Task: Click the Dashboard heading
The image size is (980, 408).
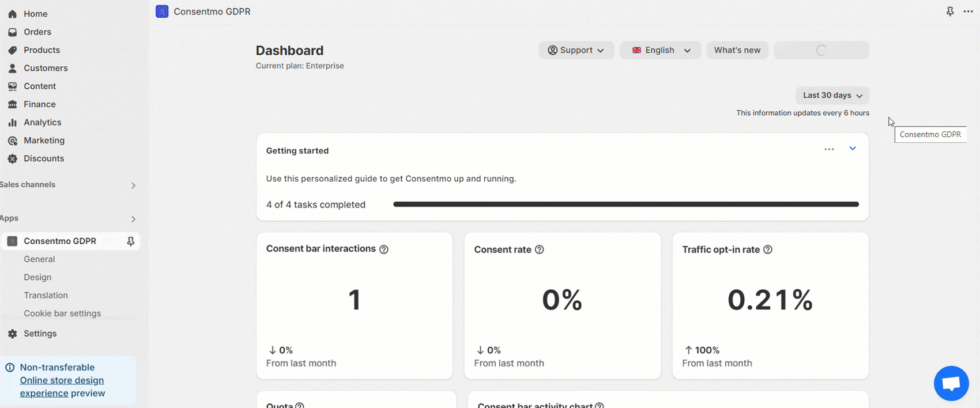Action: pos(289,51)
